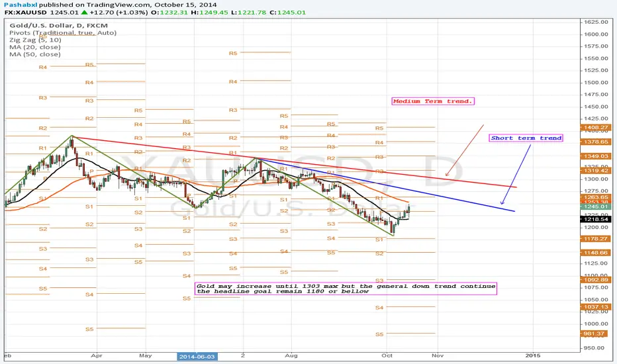
Task: Select the Short term trend annotation box
Action: [x=526, y=138]
